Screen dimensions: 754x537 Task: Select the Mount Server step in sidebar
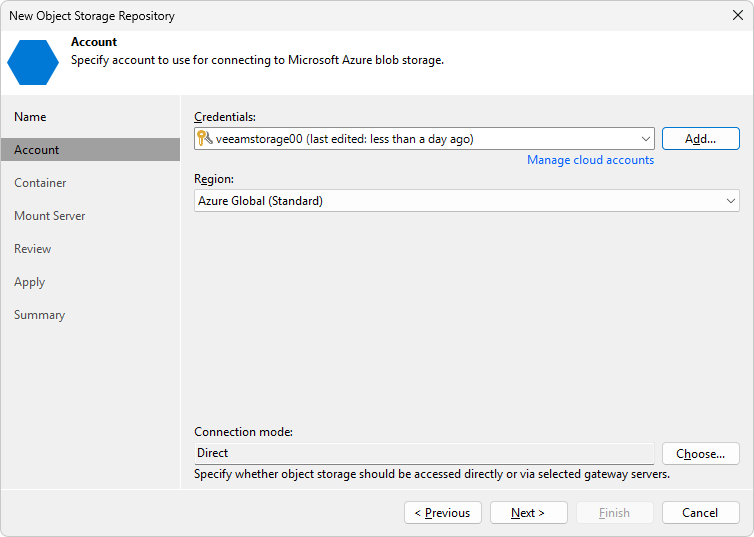point(50,216)
